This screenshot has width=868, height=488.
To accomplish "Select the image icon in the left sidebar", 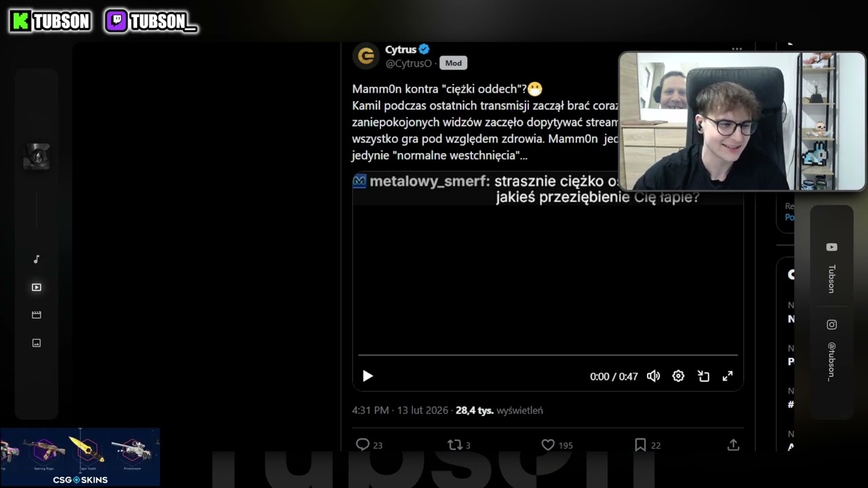I will [x=37, y=343].
